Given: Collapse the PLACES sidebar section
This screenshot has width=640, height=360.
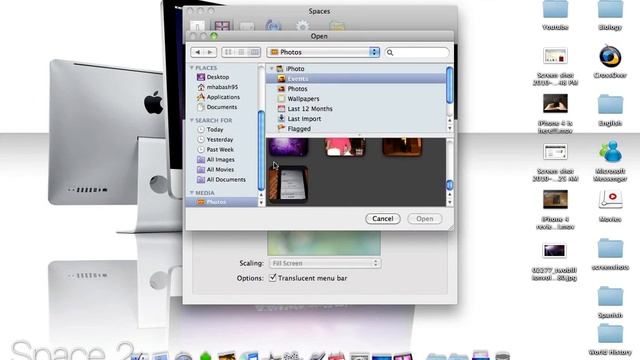Looking at the screenshot, I should click(x=192, y=68).
